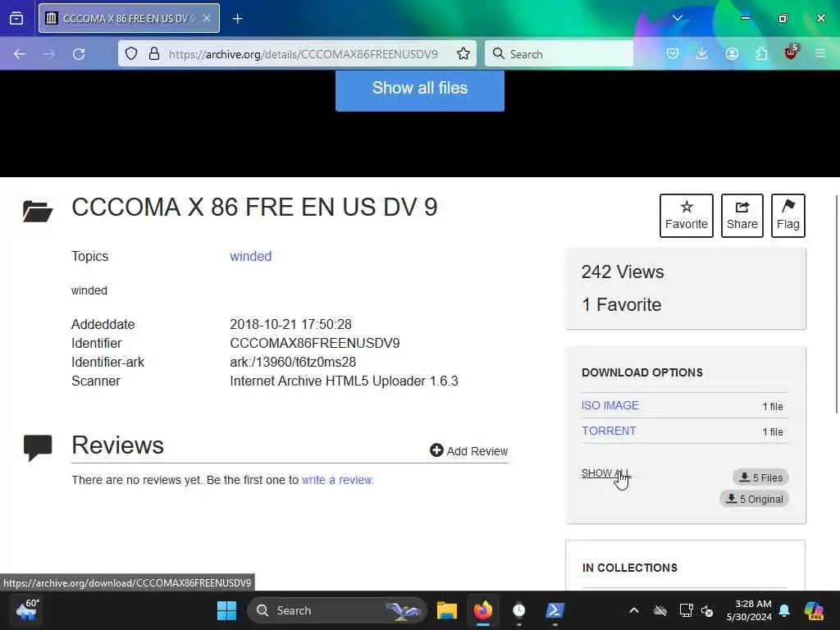View site security padlock information
Image resolution: width=840 pixels, height=630 pixels.
point(153,53)
